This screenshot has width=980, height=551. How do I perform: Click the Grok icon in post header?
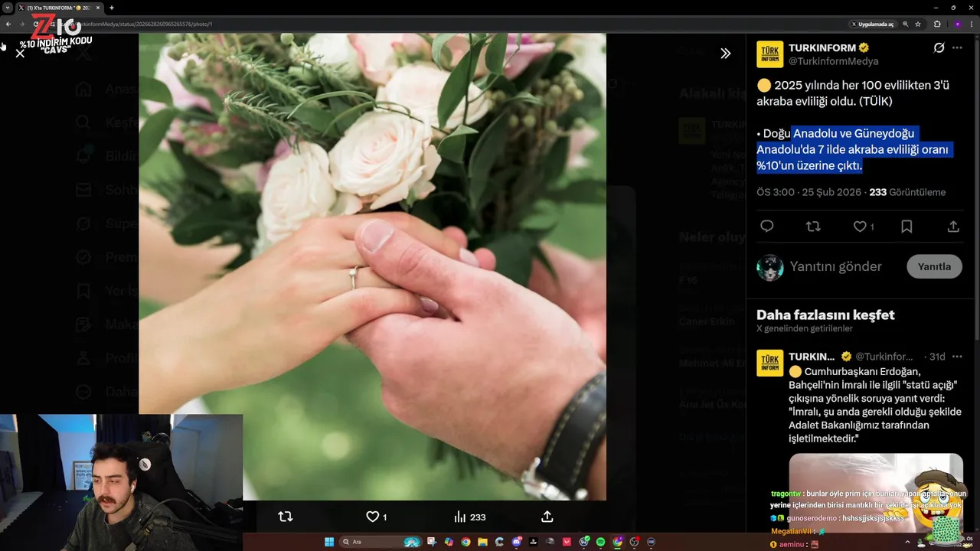[x=939, y=47]
